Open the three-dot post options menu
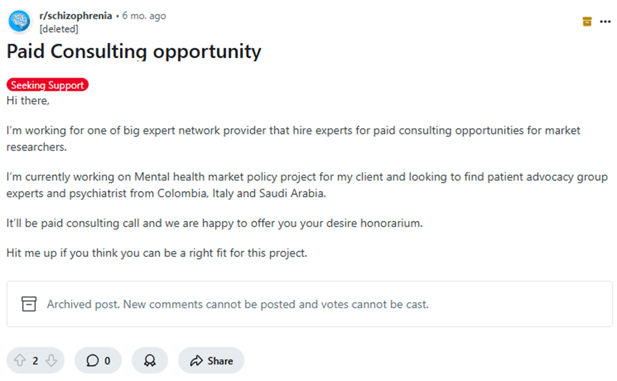The width and height of the screenshot is (617, 381). click(605, 22)
